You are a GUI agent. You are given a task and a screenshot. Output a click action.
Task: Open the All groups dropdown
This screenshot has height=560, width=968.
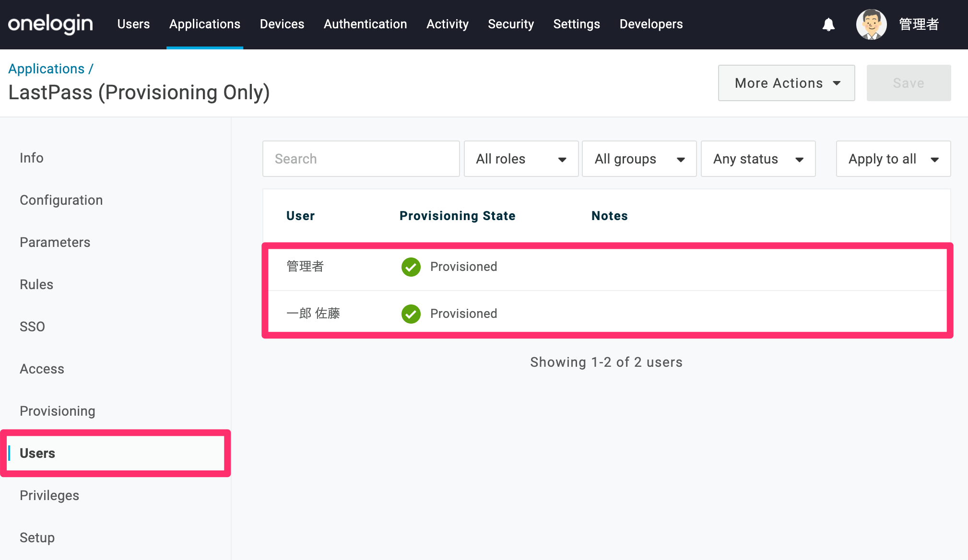pyautogui.click(x=639, y=159)
